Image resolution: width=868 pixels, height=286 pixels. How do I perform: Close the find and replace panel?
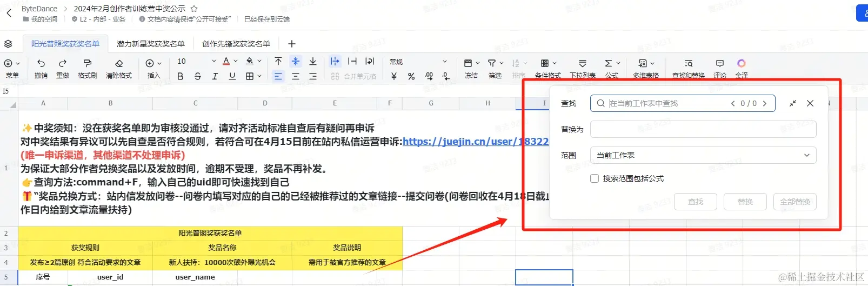tap(810, 103)
